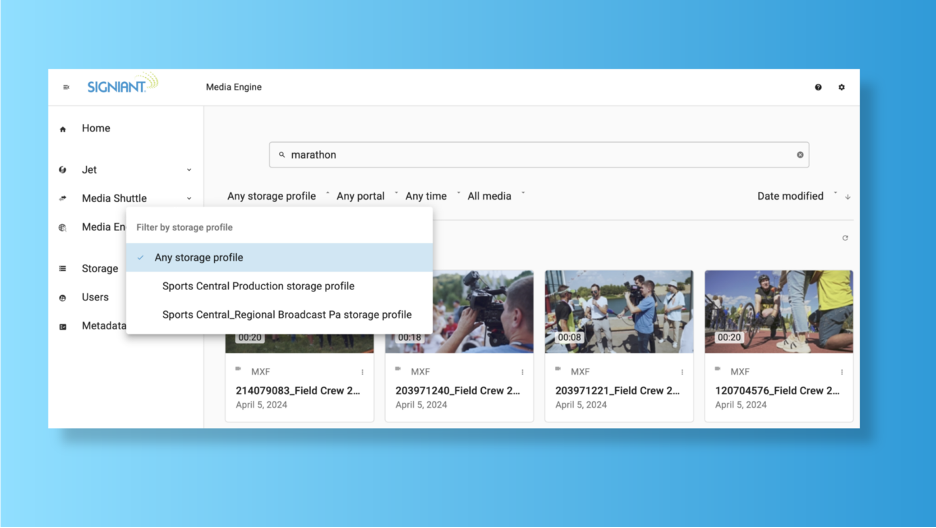Click the Storage sidebar icon
This screenshot has width=936, height=528.
point(63,268)
